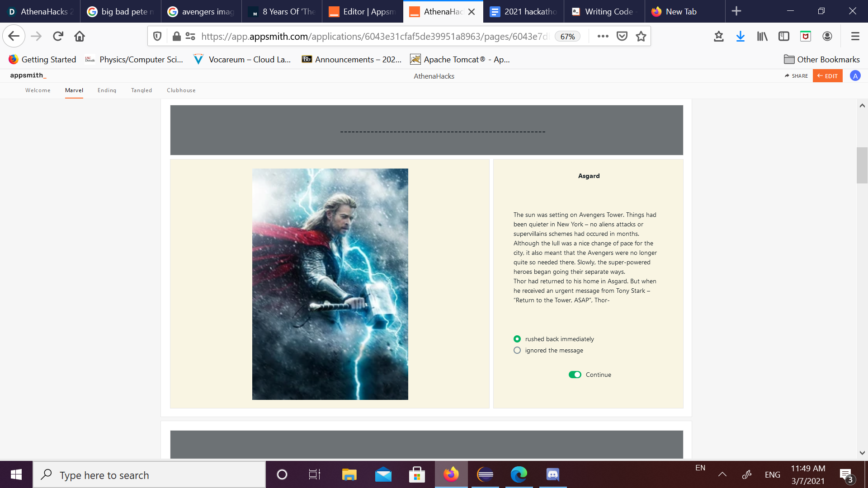
Task: Select the 'rushed back immediately' option
Action: pyautogui.click(x=517, y=339)
